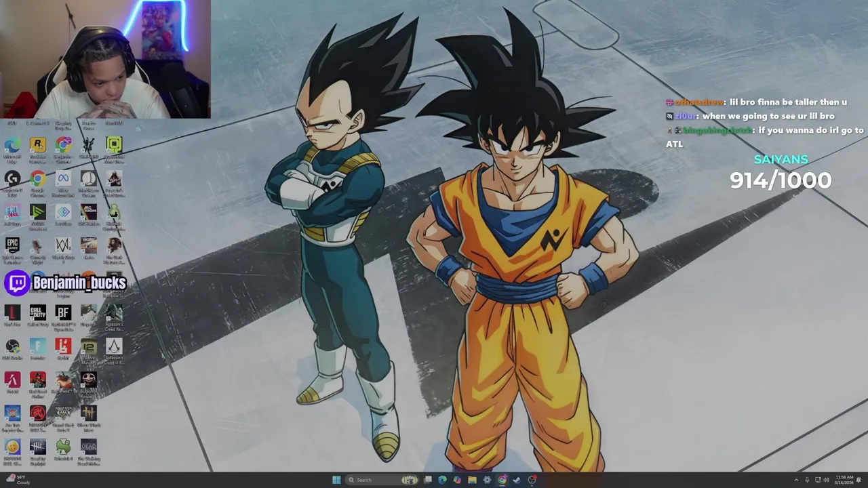Viewport: 868px width, 488px height.
Task: Open Steam from the taskbar
Action: 517,480
